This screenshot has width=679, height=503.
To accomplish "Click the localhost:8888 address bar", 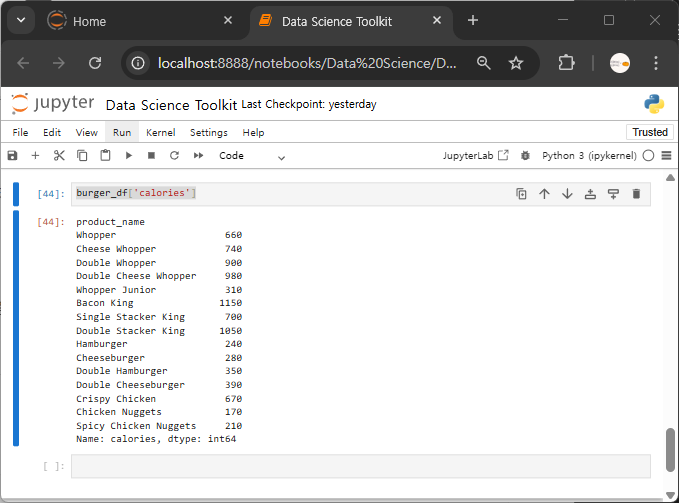I will pyautogui.click(x=307, y=63).
